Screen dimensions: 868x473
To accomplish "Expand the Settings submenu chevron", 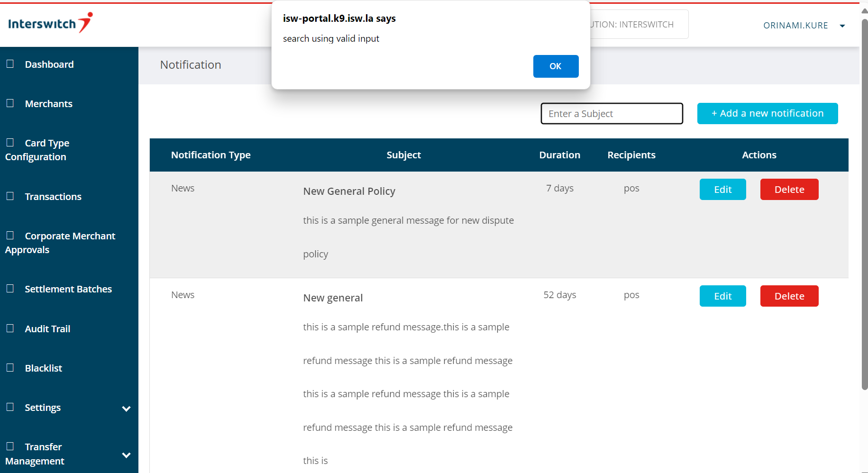I will 126,409.
